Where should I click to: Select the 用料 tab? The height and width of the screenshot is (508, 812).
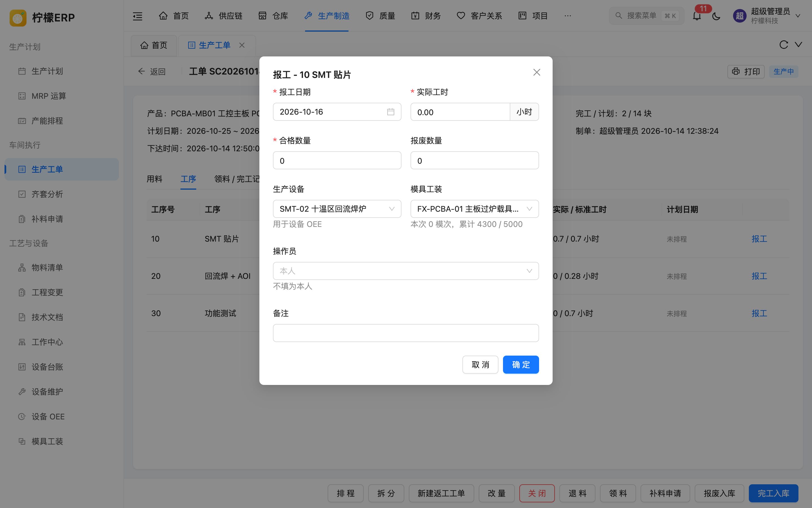click(154, 179)
